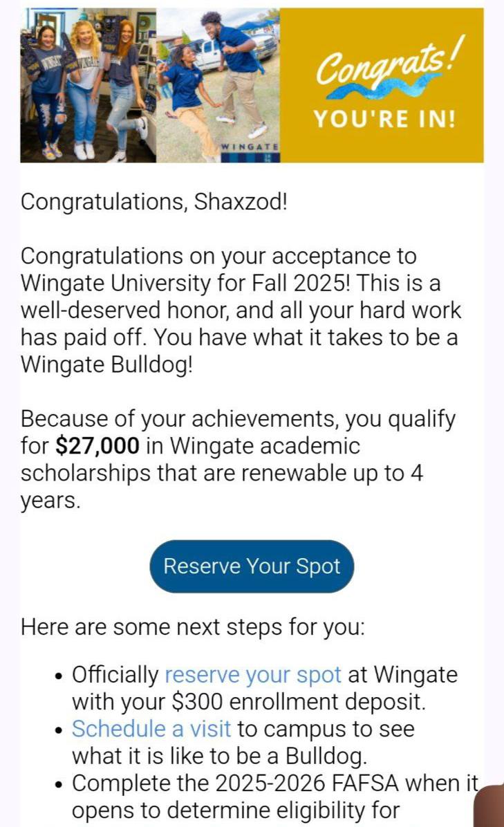Click the bullet beside Schedule a visit
Image resolution: width=504 pixels, height=827 pixels.
tap(59, 730)
